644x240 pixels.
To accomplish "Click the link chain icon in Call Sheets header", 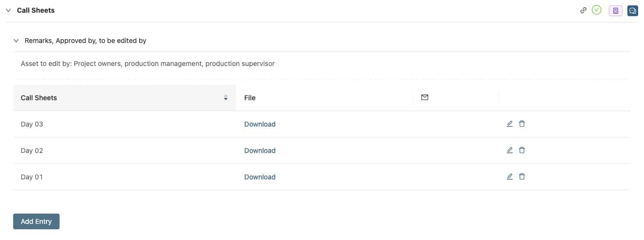I will 583,10.
